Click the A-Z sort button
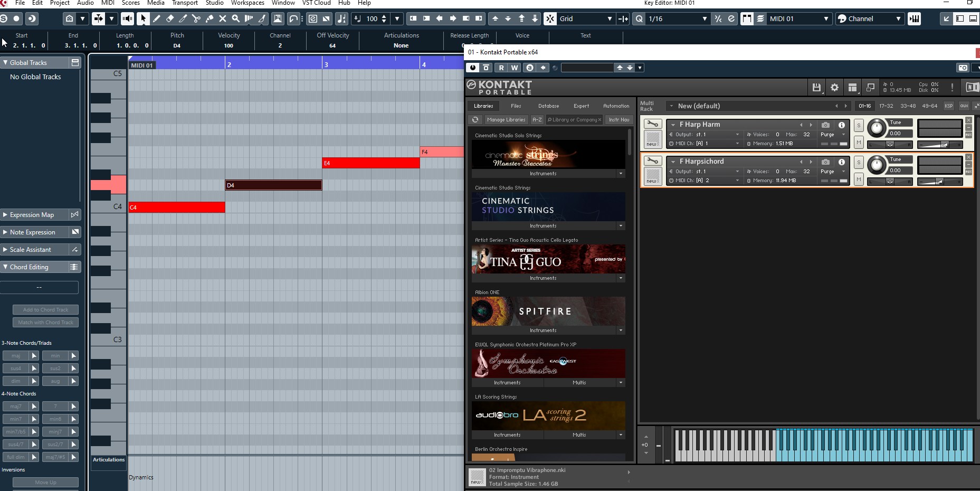 coord(537,120)
